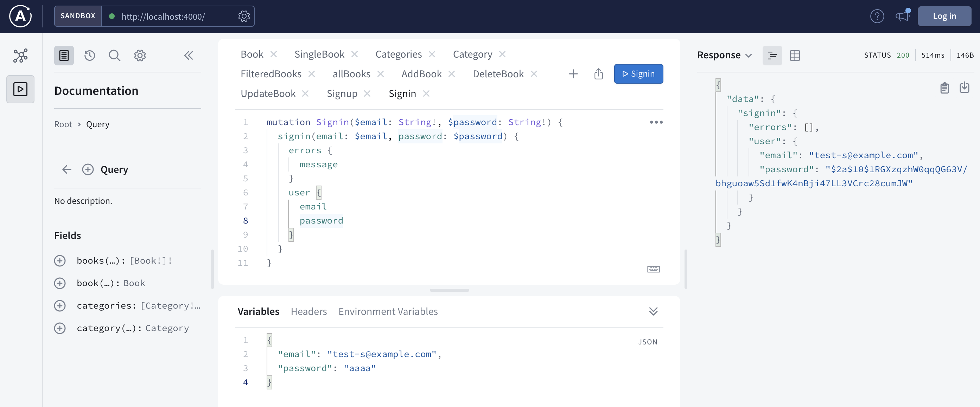
Task: Click the password field on editor line 8
Action: 321,220
